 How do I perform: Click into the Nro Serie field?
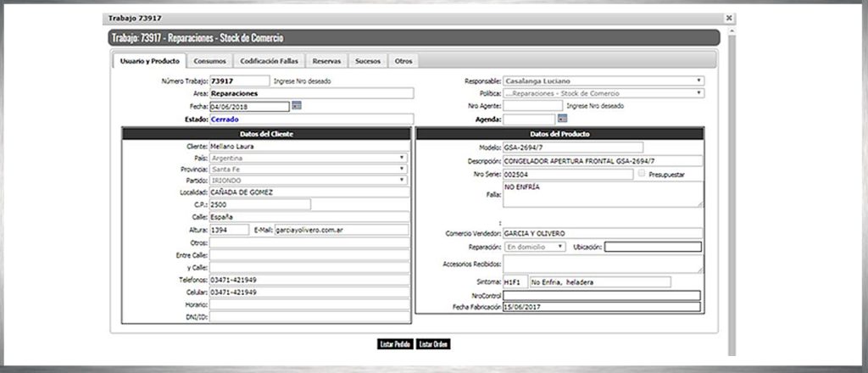point(567,175)
